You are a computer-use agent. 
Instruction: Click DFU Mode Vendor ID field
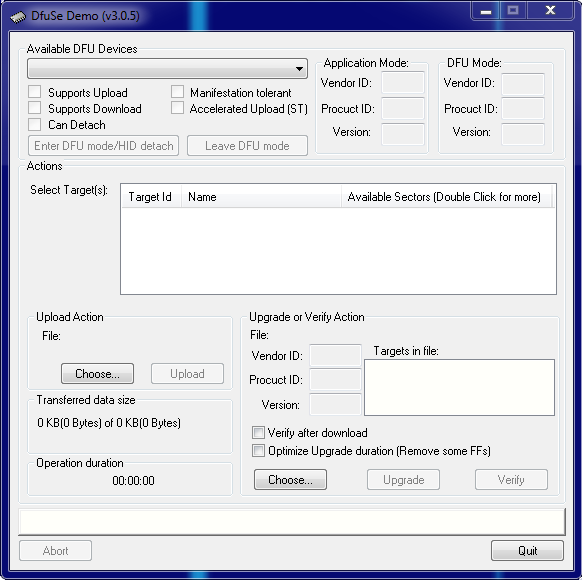[x=523, y=84]
